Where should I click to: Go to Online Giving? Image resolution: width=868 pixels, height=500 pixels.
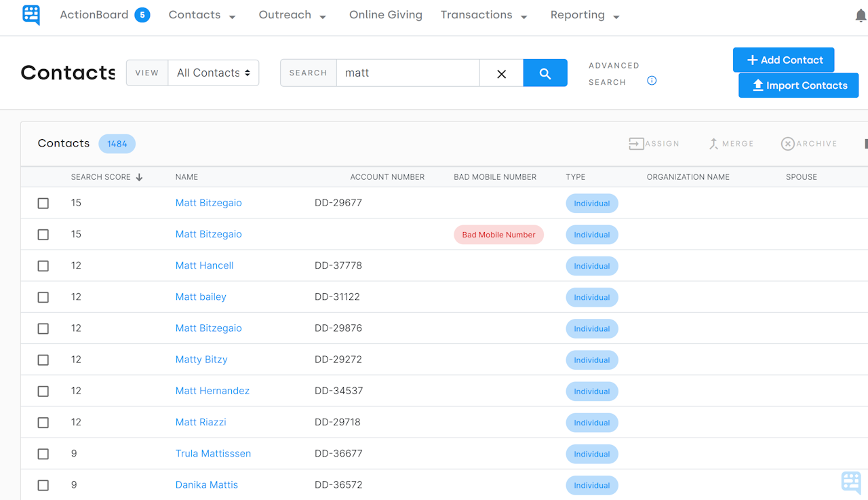(385, 15)
